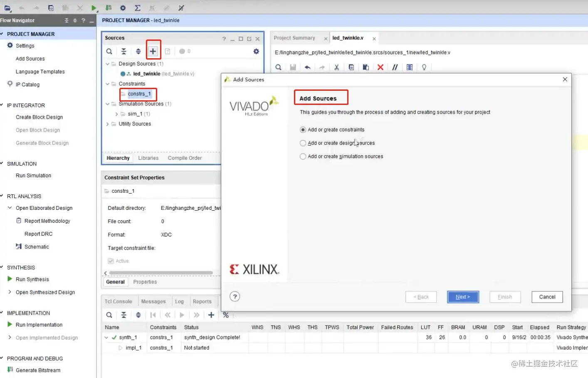
Task: Click the percent icon in Design Runs toolbar
Action: click(226, 315)
